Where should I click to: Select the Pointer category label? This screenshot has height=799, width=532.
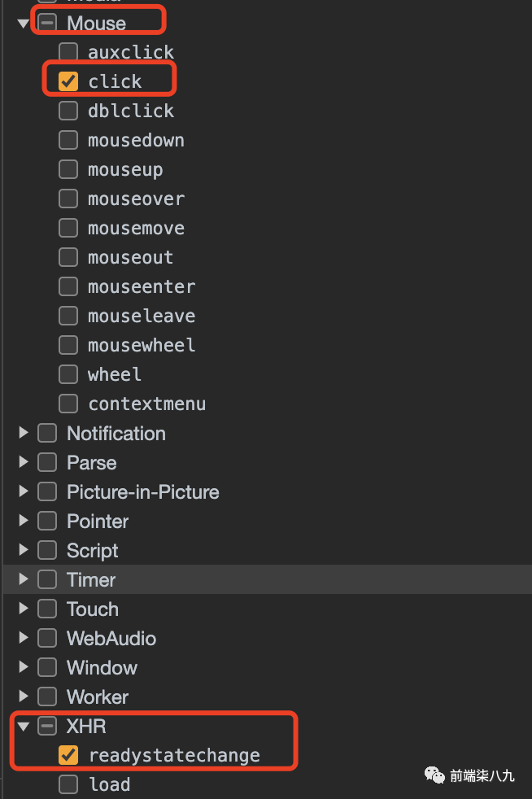click(98, 521)
